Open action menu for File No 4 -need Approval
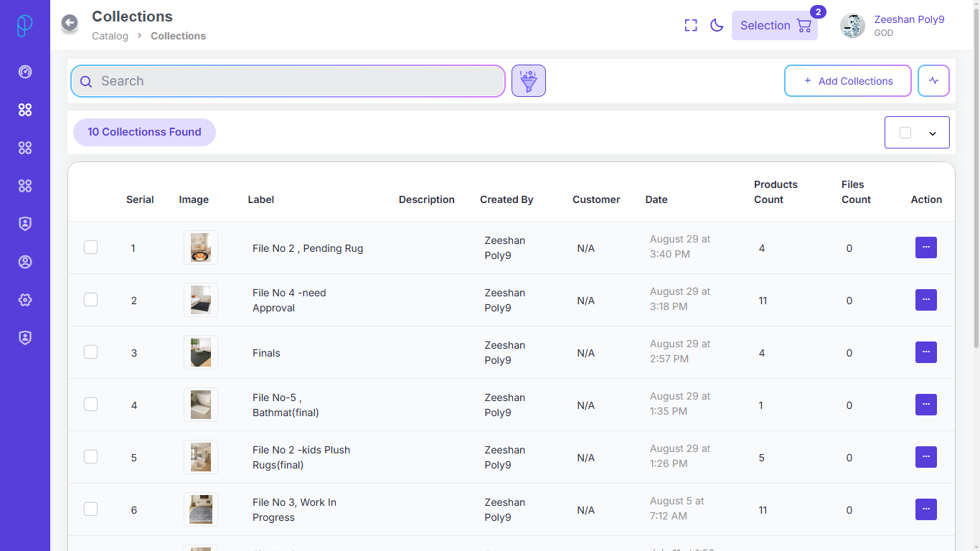980x551 pixels. tap(925, 300)
